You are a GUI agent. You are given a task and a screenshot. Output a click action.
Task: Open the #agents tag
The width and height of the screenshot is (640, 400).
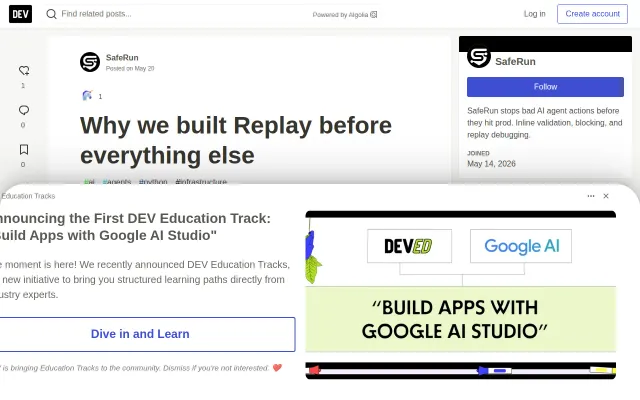click(x=117, y=182)
